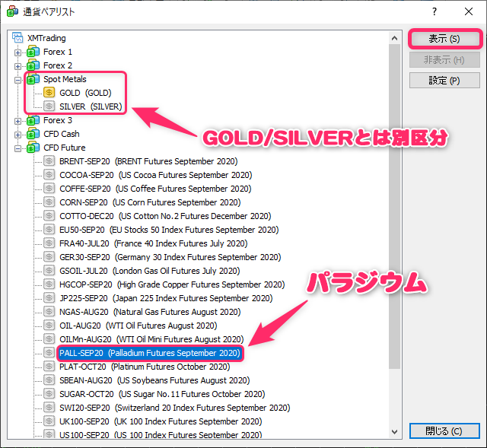Viewport: 487px width, 448px height.
Task: Click the GER30-SEP20 symbol icon
Action: 49,256
